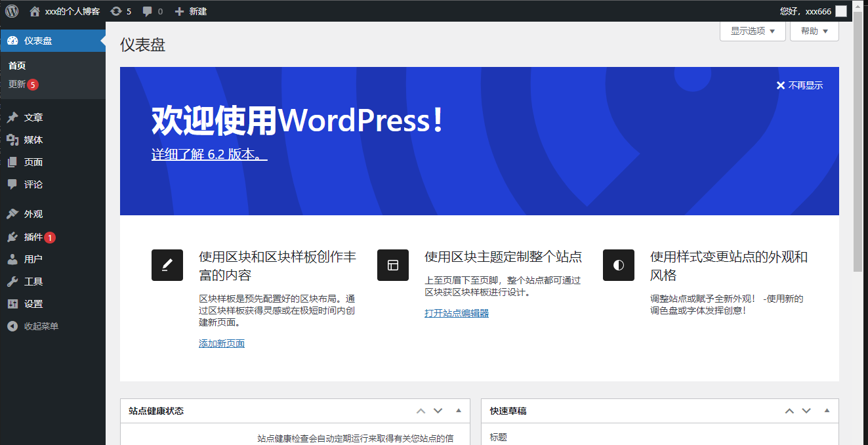
Task: Click the 插件 plug icon
Action: [12, 237]
